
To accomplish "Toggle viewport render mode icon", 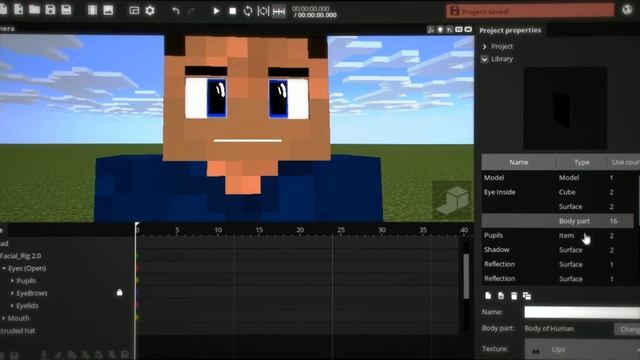I will tap(468, 29).
